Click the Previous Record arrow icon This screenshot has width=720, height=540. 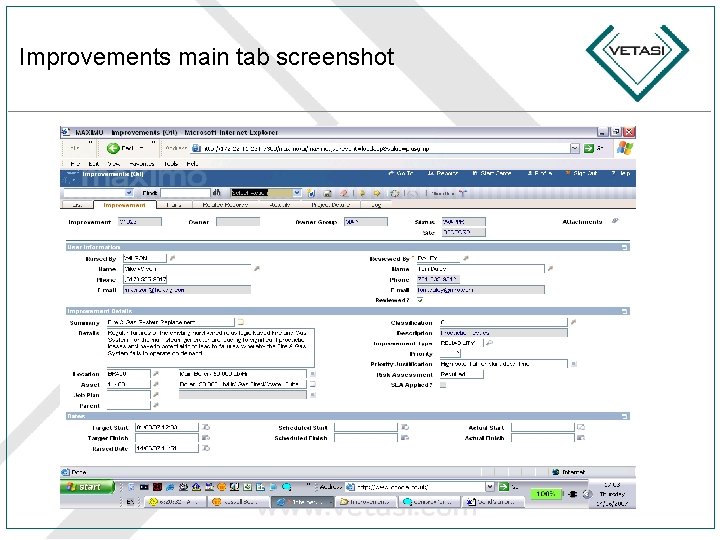coord(362,193)
